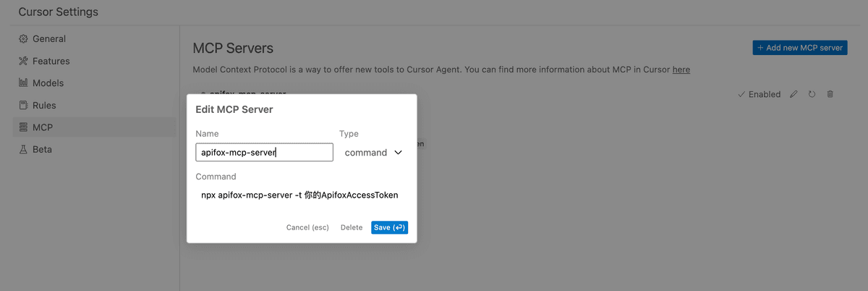Image resolution: width=868 pixels, height=291 pixels.
Task: Click Delete in Edit MCP Server dialog
Action: click(352, 227)
